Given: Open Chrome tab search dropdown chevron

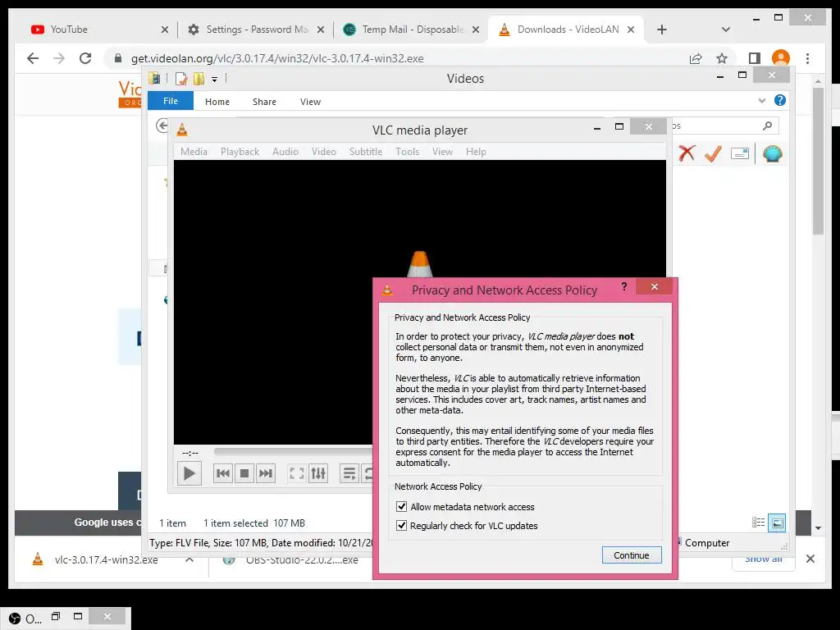Looking at the screenshot, I should tap(726, 30).
